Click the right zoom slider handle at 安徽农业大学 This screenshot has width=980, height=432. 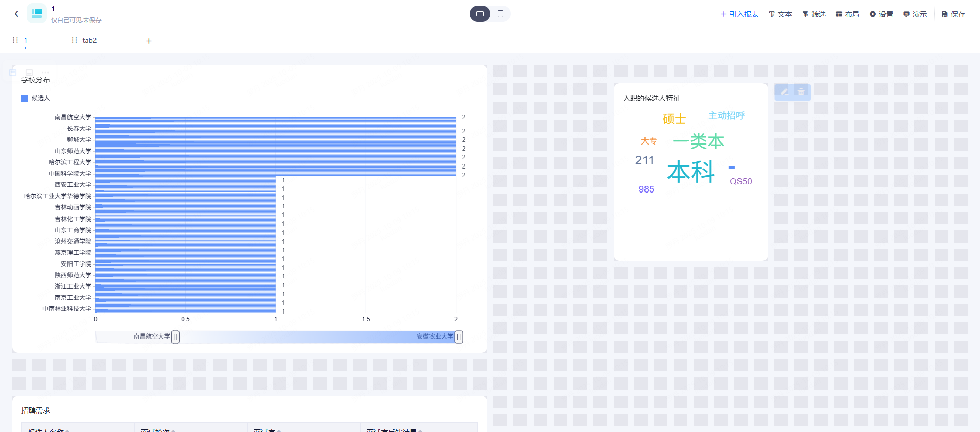[x=459, y=337]
